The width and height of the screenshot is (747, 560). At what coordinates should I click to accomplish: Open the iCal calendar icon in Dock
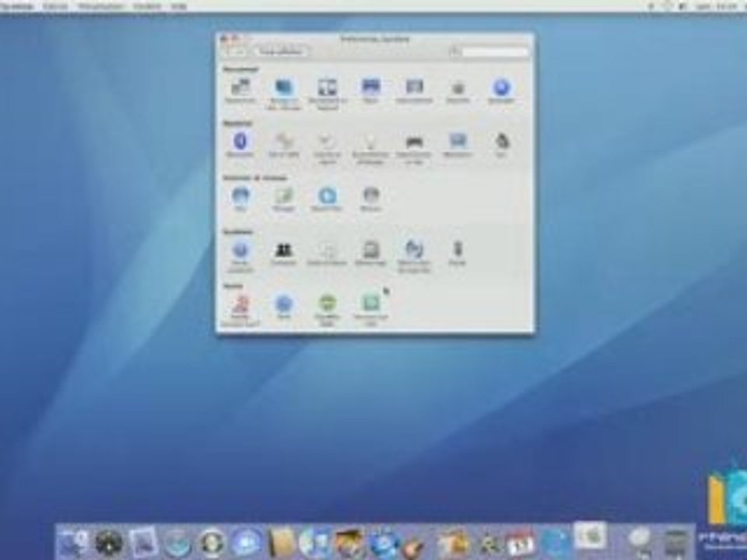click(x=521, y=542)
